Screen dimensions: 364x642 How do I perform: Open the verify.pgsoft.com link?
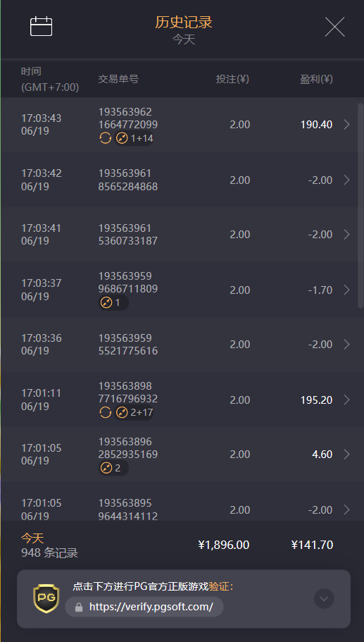point(151,607)
